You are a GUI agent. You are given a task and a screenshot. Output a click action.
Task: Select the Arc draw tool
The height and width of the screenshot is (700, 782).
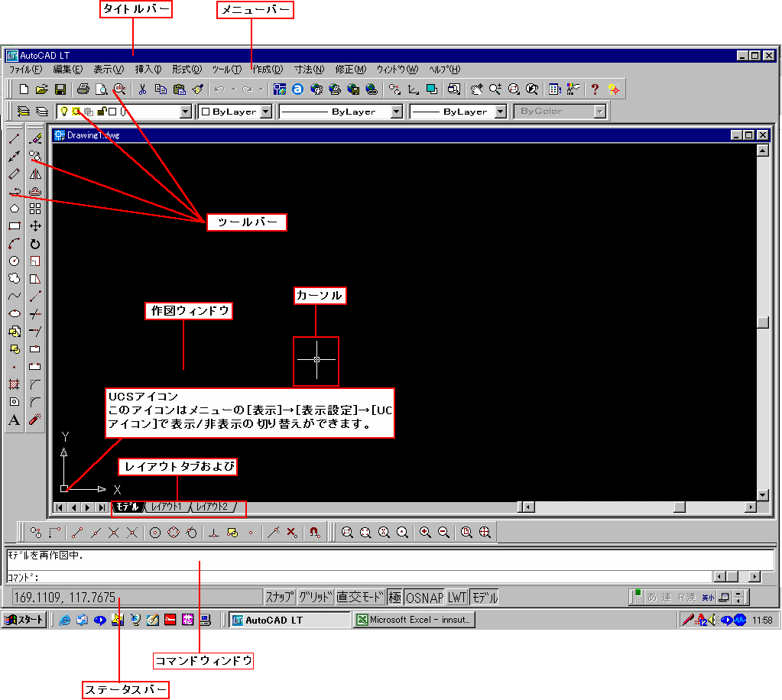coord(15,244)
